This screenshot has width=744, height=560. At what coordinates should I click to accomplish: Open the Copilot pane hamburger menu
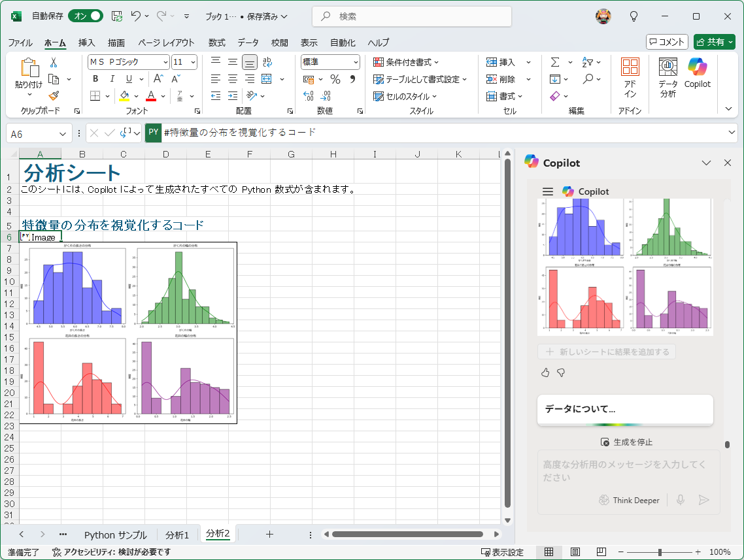(548, 191)
